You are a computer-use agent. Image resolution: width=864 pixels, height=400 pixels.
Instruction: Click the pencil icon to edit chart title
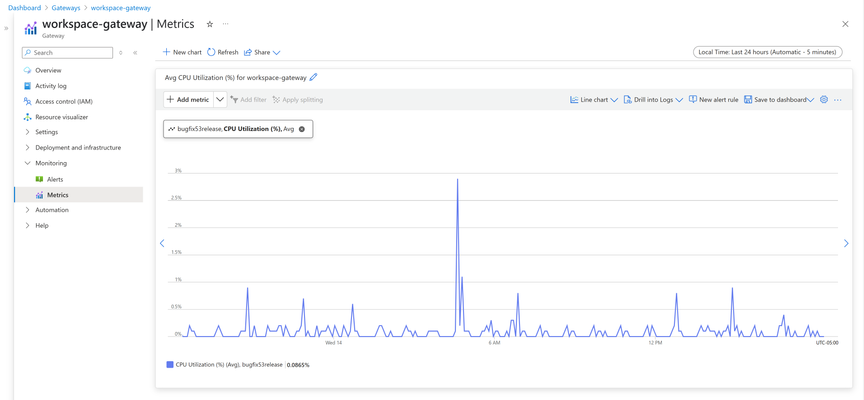pyautogui.click(x=314, y=78)
